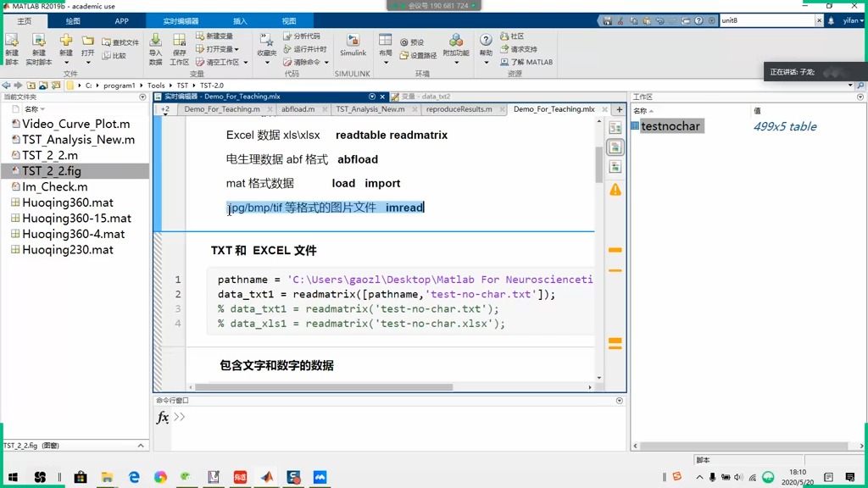Viewport: 868px width, 488px height.
Task: Open 社区 community link
Action: pos(512,36)
